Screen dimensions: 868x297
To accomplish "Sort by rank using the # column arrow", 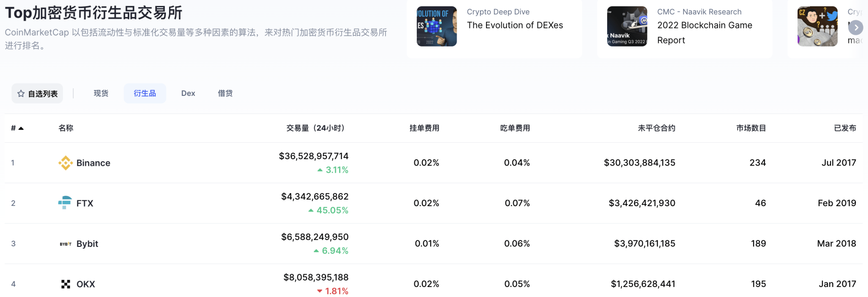I will click(21, 128).
